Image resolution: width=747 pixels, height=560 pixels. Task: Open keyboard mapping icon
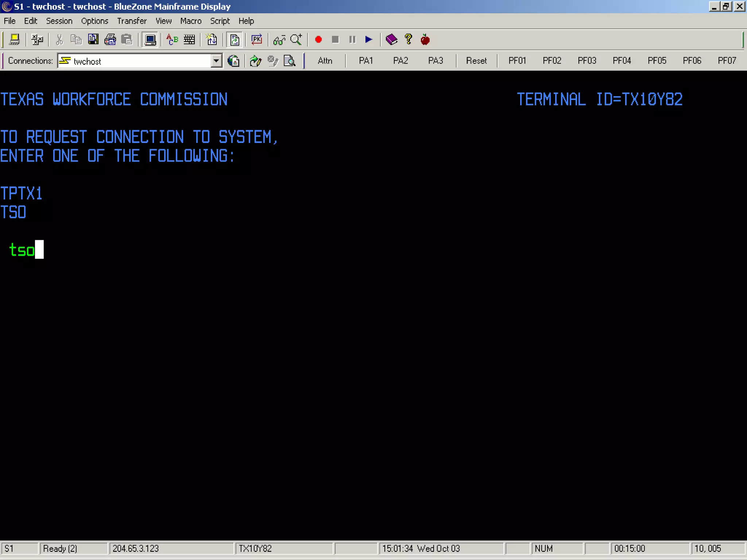(x=189, y=39)
